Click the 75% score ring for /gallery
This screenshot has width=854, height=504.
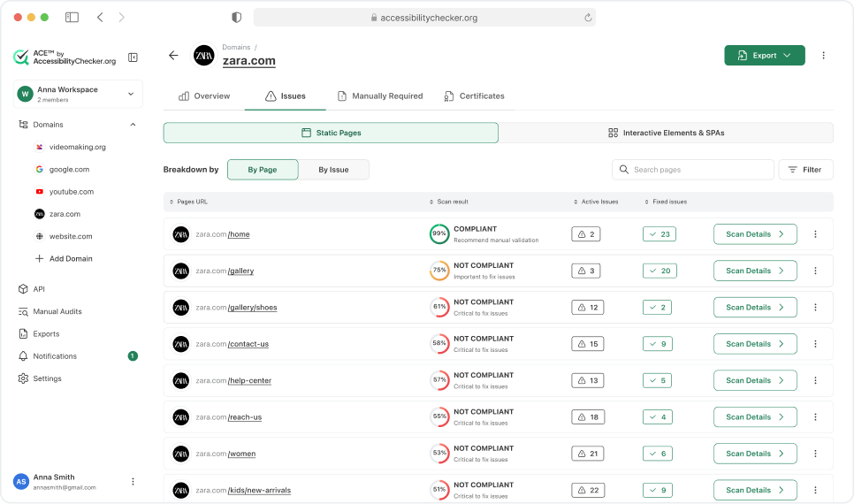[439, 271]
